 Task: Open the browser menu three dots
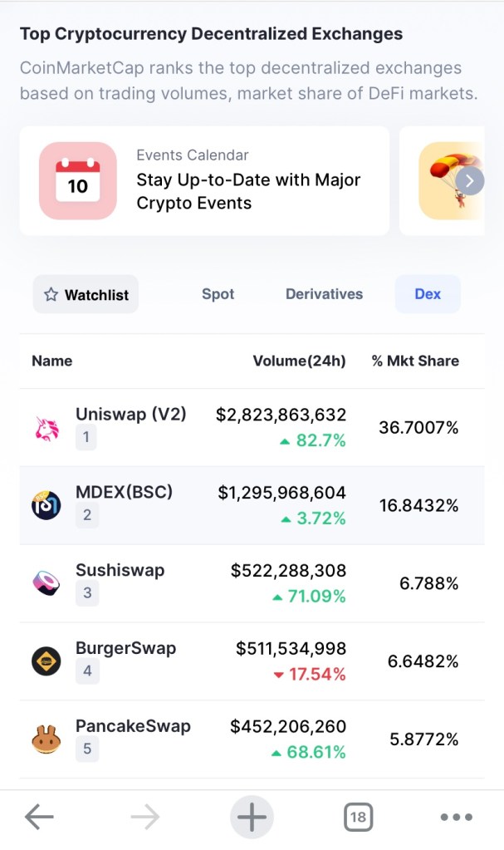[456, 818]
